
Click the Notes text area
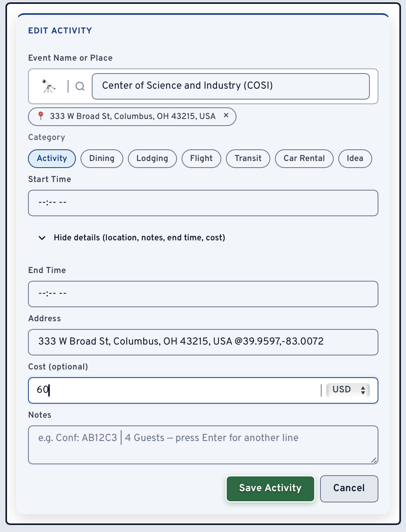coord(203,445)
